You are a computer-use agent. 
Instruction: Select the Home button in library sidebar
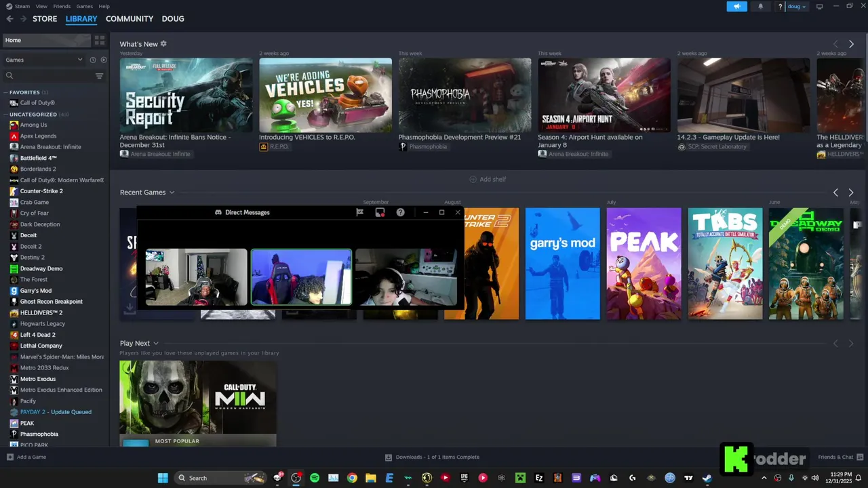click(46, 41)
